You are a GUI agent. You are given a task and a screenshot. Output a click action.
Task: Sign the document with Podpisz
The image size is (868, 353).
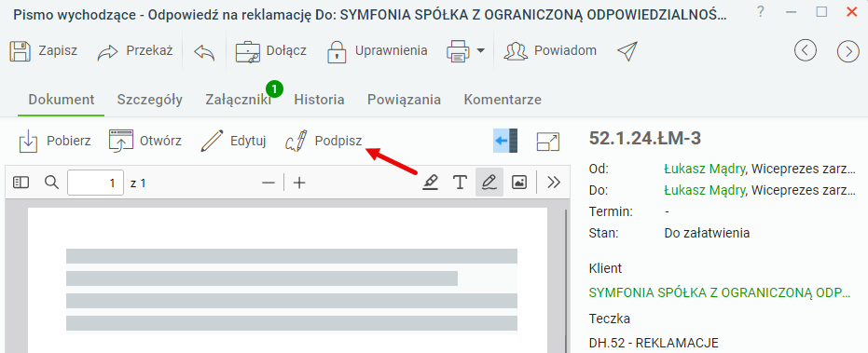[324, 141]
